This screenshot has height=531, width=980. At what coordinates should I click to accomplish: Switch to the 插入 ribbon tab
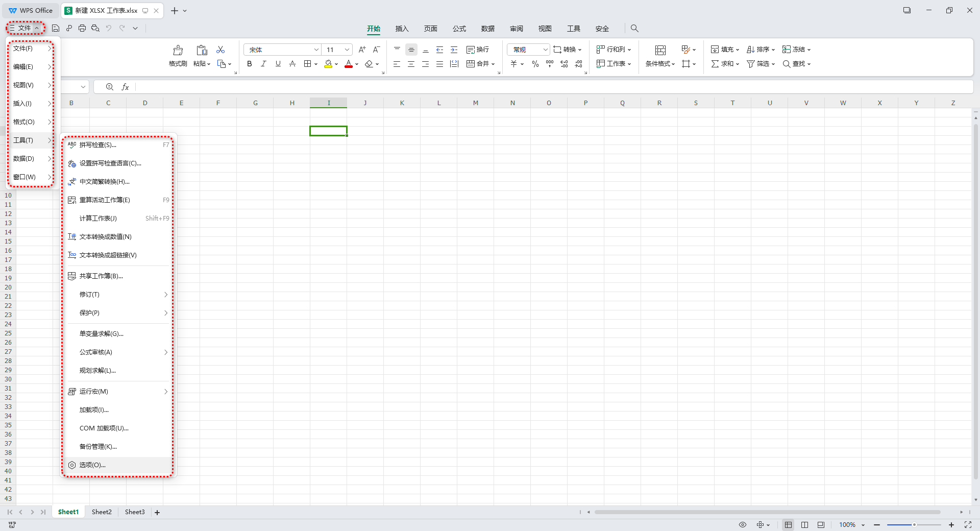(402, 29)
